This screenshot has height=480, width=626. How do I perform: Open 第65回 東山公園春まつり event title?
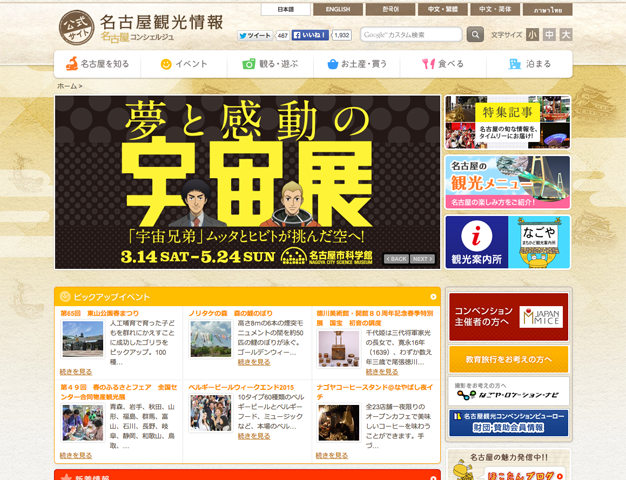pos(100,313)
